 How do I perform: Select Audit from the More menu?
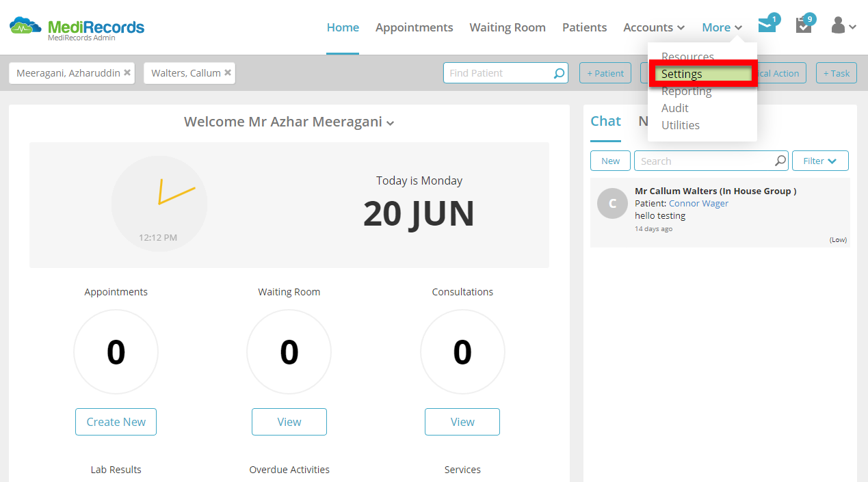pyautogui.click(x=674, y=108)
